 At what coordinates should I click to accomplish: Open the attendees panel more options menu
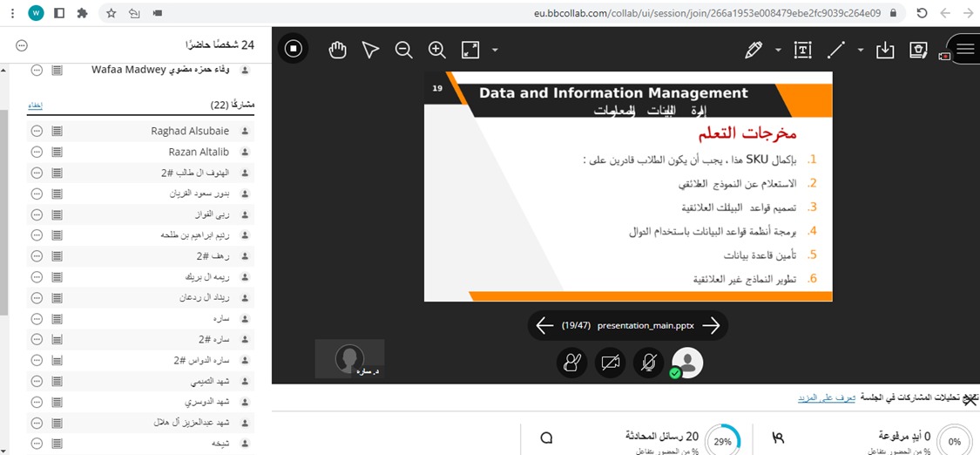pos(22,45)
